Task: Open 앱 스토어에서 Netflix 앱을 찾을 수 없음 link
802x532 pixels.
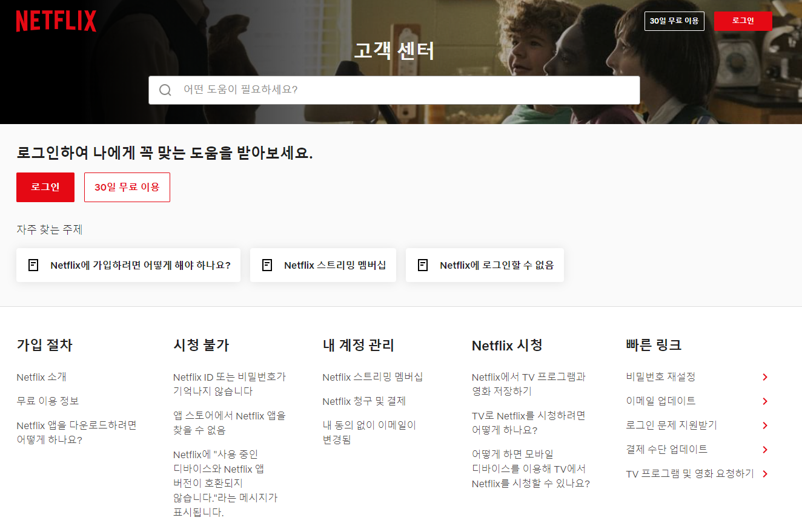Action: pos(230,423)
